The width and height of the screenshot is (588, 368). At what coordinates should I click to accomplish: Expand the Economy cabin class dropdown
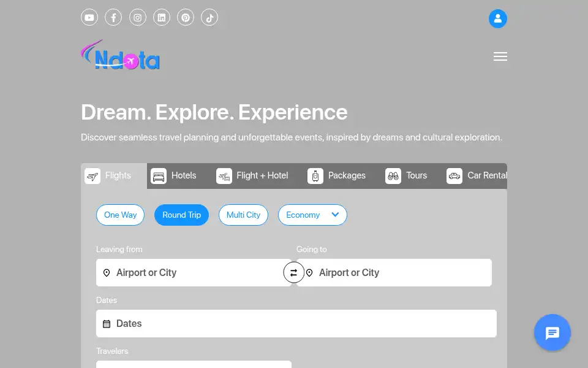[x=312, y=215]
